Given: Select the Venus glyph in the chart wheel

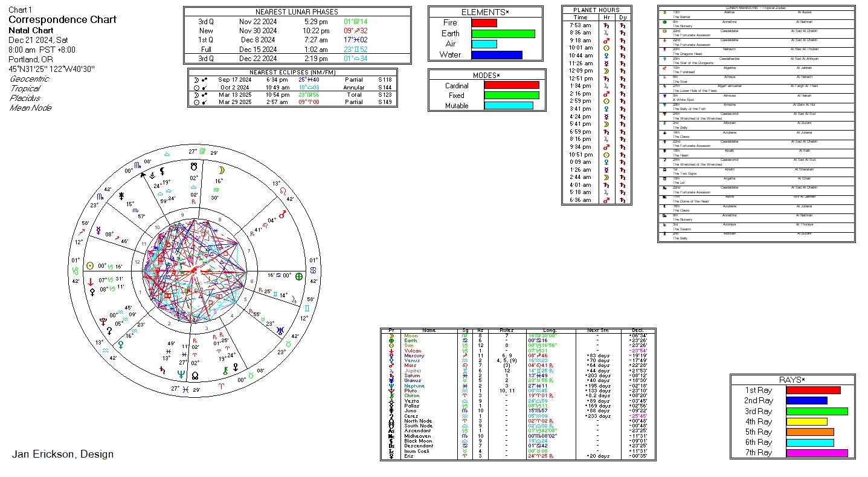Looking at the screenshot, I should coord(121,345).
